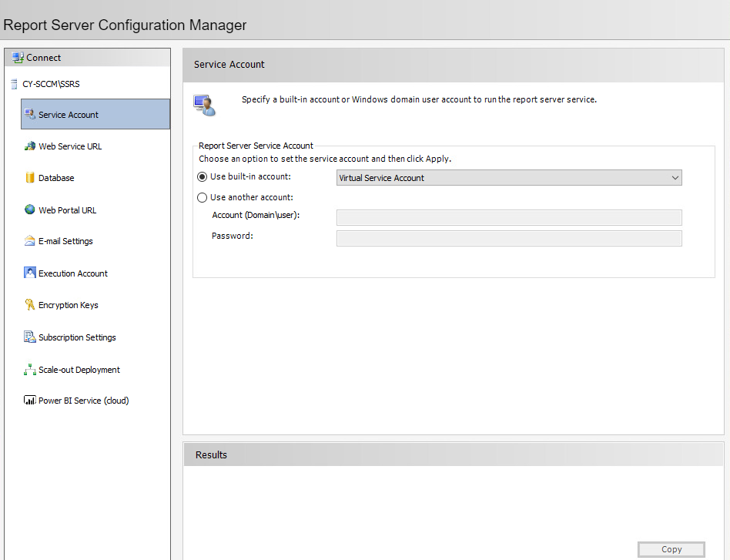
Task: Click the Password label
Action: [x=233, y=236]
